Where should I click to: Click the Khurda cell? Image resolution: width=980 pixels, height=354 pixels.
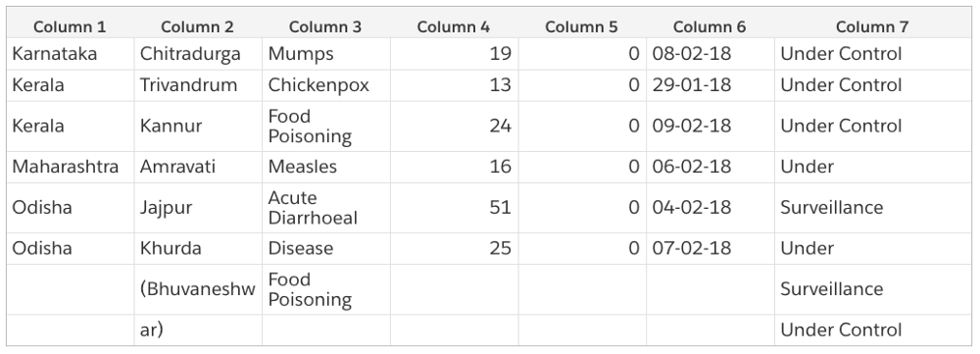pos(198,248)
